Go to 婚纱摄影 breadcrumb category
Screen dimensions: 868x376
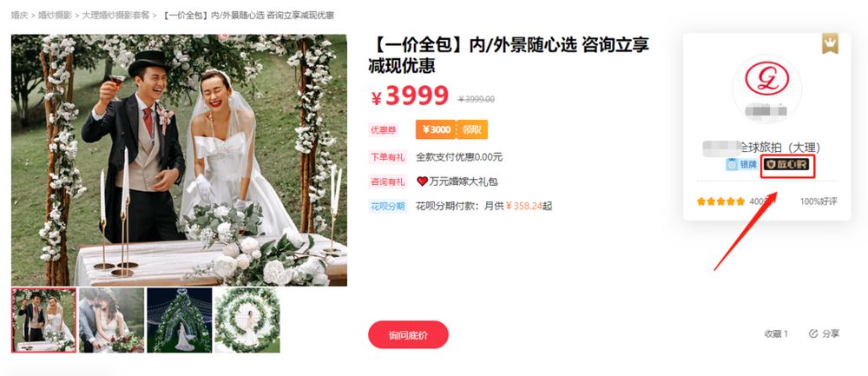point(56,16)
